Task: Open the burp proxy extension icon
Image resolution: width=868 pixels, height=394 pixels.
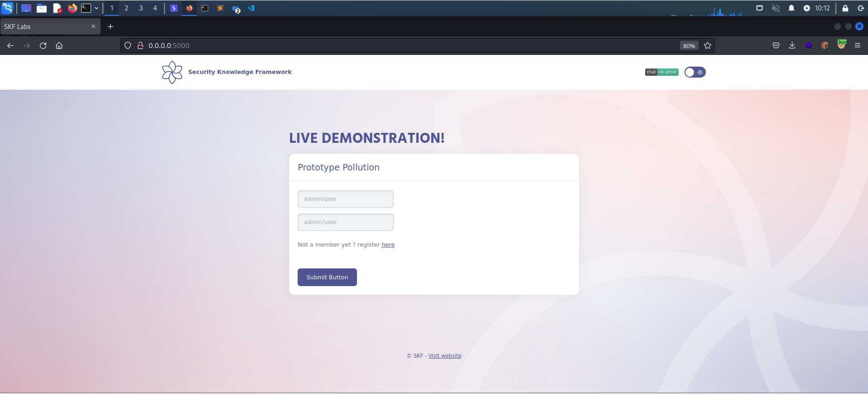Action: (842, 44)
